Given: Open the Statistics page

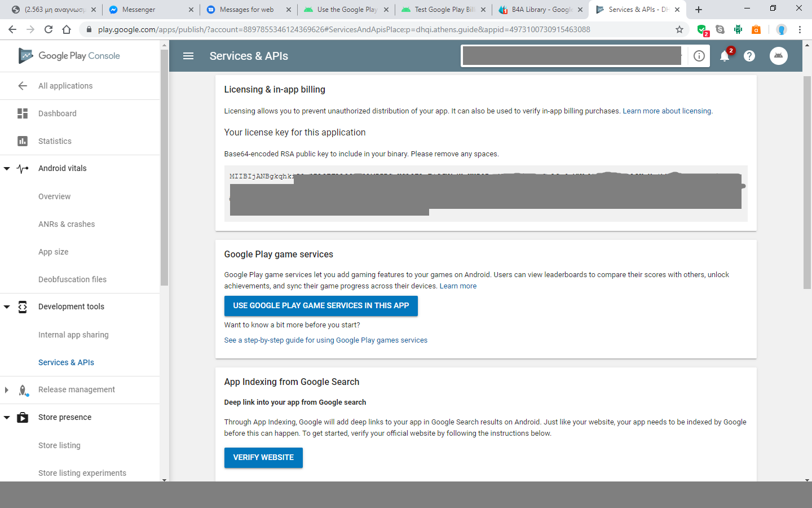Looking at the screenshot, I should (55, 141).
